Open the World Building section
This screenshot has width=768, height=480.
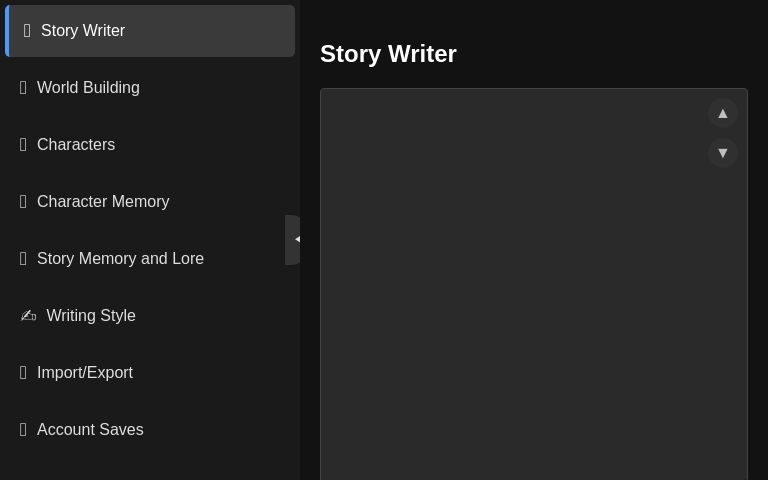(88, 88)
